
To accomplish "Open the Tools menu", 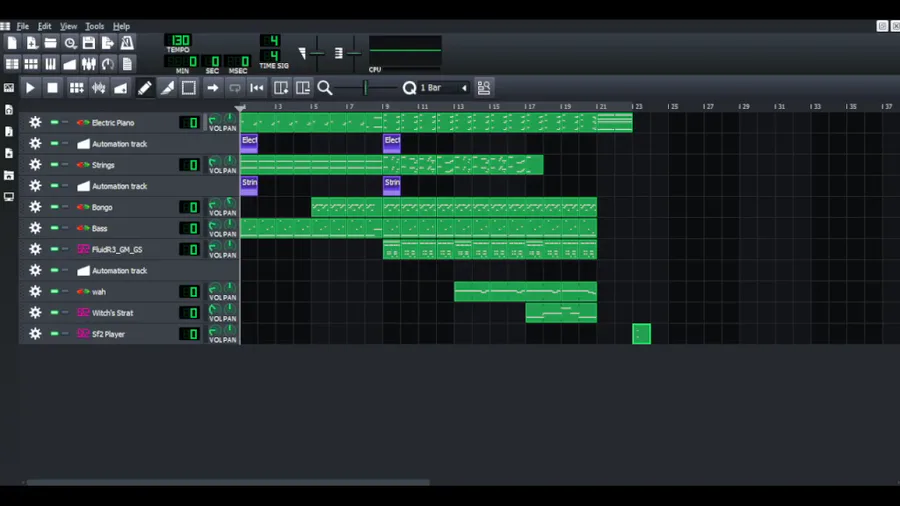I will (x=95, y=26).
